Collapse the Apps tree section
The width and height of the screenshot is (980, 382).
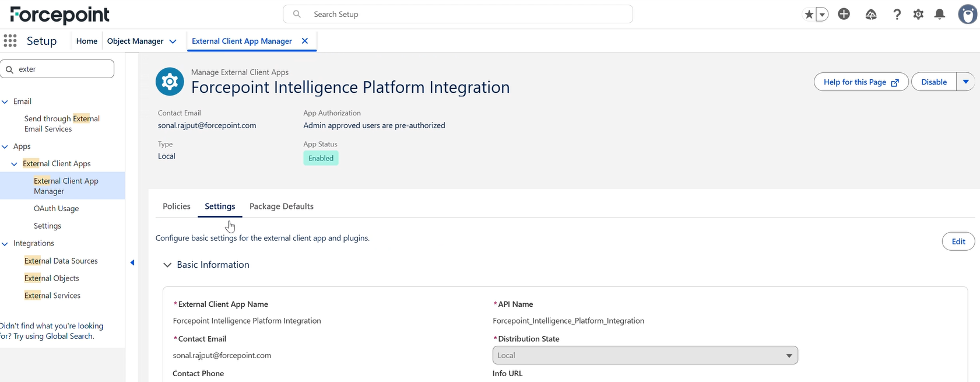coord(5,146)
